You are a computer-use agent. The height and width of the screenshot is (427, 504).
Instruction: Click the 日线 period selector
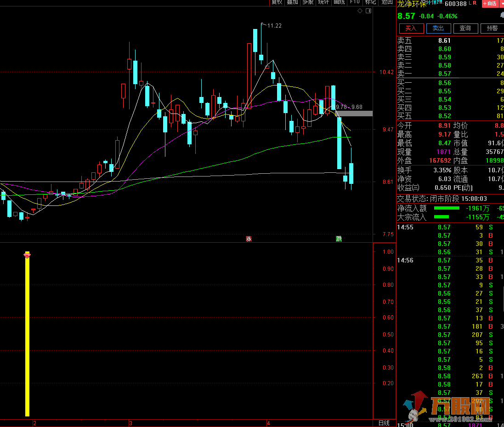point(384,423)
